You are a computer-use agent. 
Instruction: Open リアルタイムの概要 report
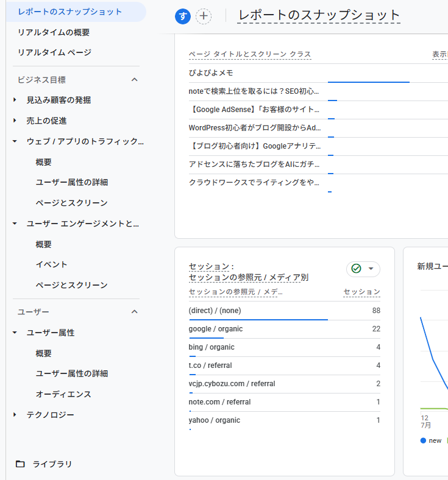[x=54, y=32]
